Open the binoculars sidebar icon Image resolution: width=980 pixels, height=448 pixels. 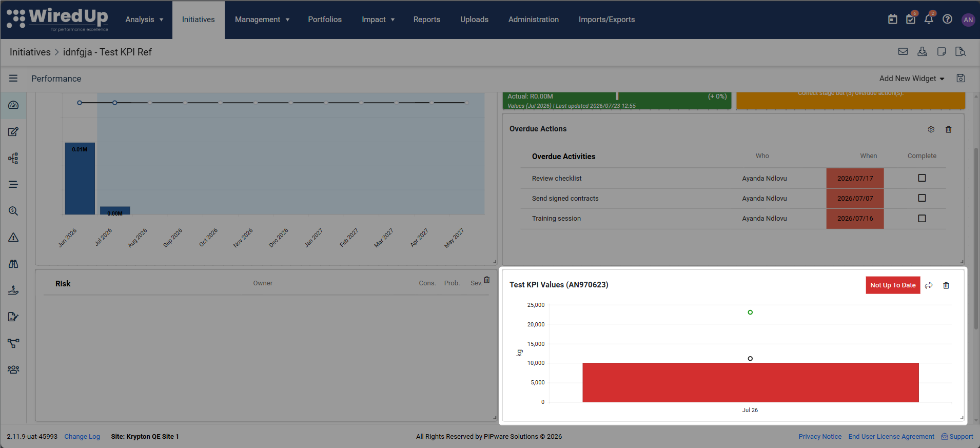[13, 264]
